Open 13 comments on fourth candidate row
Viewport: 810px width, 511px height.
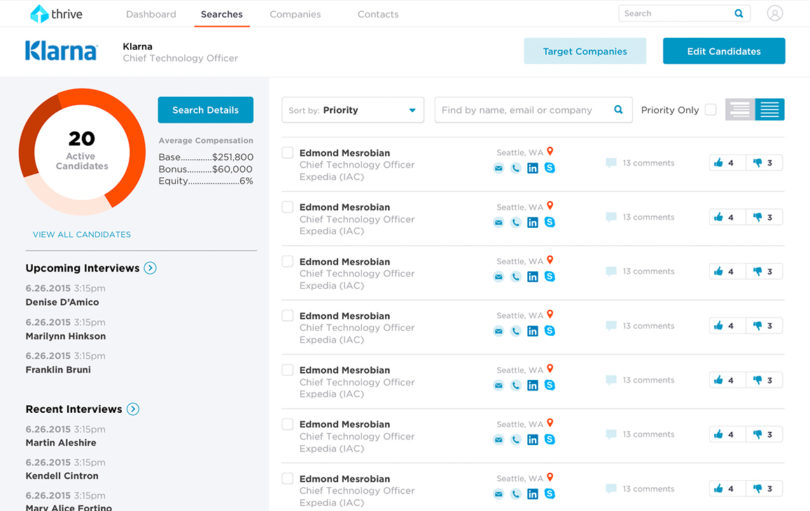[x=640, y=326]
